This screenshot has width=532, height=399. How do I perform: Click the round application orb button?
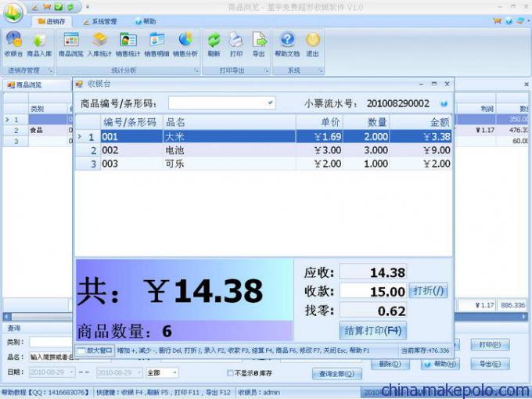pos(13,13)
